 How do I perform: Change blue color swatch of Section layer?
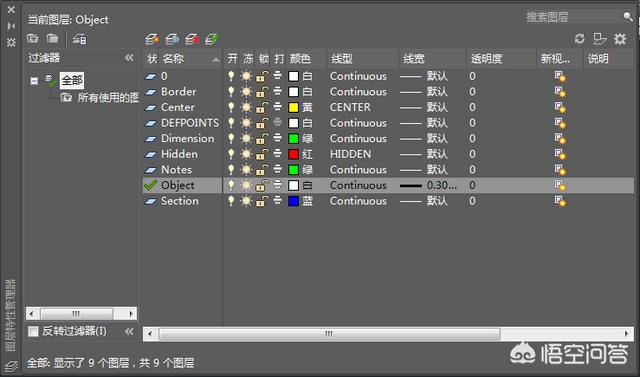coord(293,201)
